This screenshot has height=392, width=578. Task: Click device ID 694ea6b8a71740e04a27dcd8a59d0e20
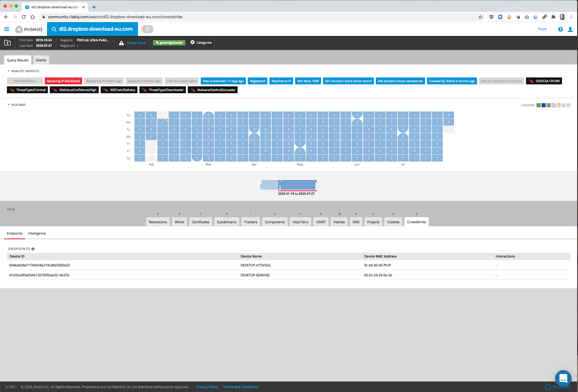point(40,265)
